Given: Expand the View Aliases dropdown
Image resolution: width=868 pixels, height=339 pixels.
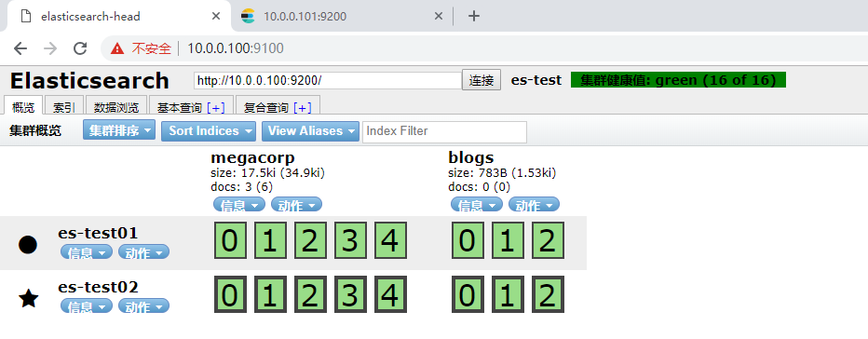Looking at the screenshot, I should (310, 131).
